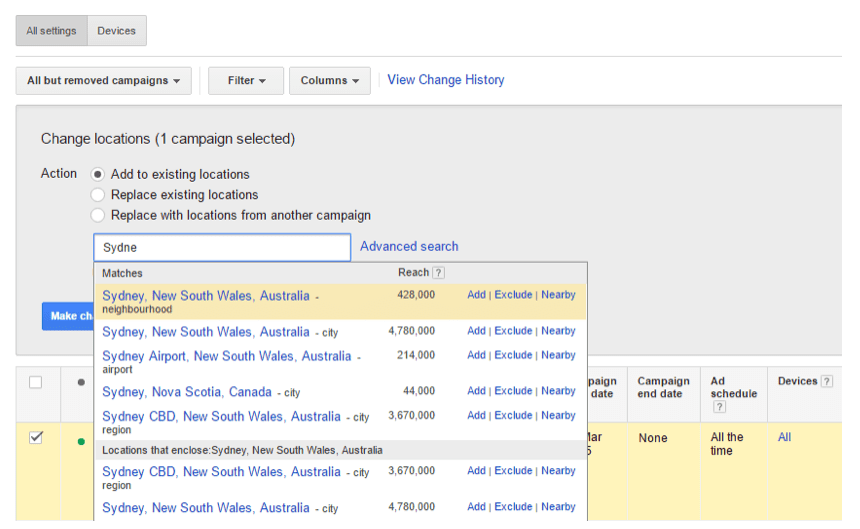Click in the location search field
The image size is (860, 529).
pos(222,247)
